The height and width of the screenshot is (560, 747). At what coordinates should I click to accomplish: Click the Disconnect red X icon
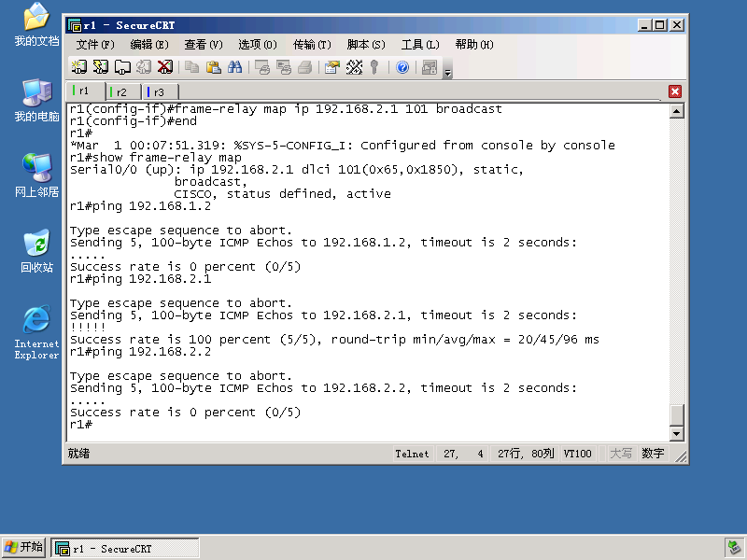click(165, 67)
